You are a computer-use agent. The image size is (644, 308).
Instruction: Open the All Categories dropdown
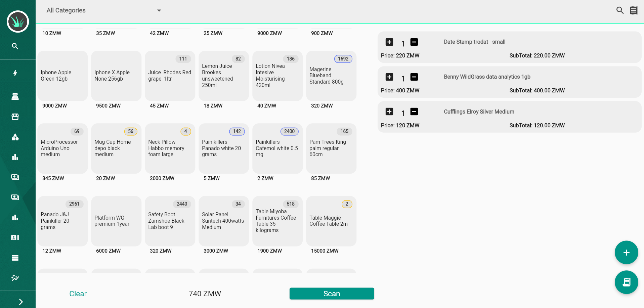coord(104,10)
